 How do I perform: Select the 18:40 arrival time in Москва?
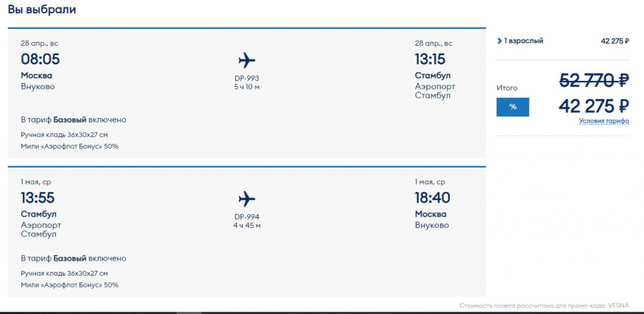pos(432,198)
